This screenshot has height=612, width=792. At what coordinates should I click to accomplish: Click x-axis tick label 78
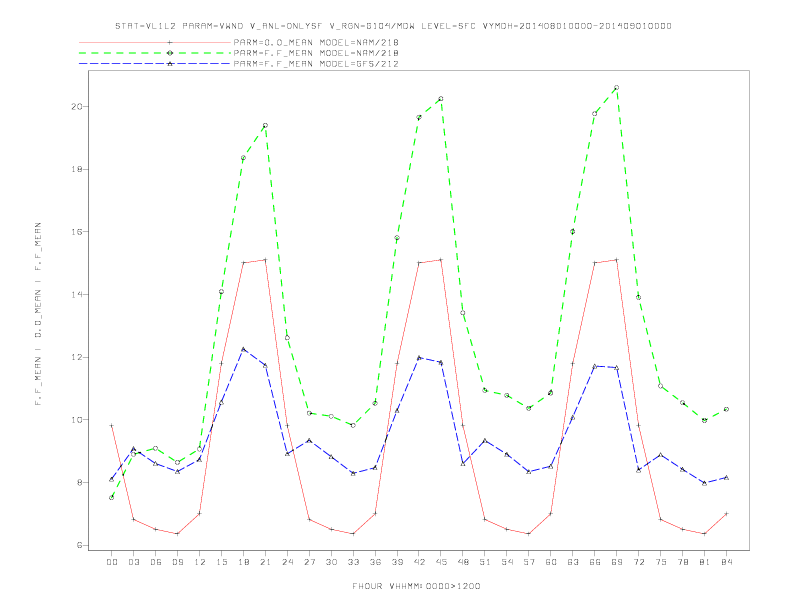pyautogui.click(x=683, y=562)
